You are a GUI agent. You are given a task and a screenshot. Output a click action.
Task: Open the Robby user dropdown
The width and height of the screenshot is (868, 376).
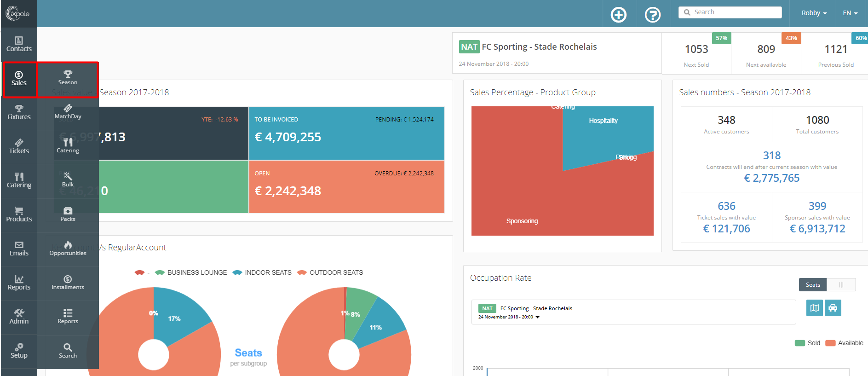tap(814, 13)
